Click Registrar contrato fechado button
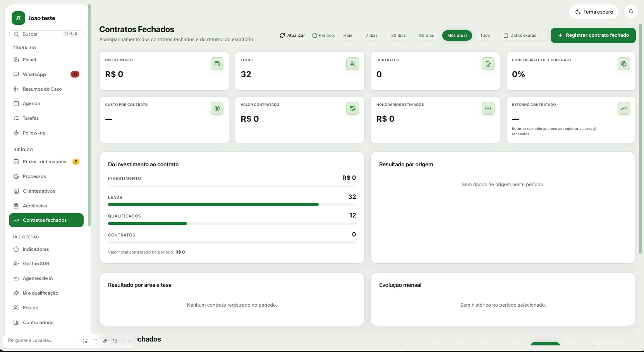This screenshot has height=352, width=644. tap(593, 35)
